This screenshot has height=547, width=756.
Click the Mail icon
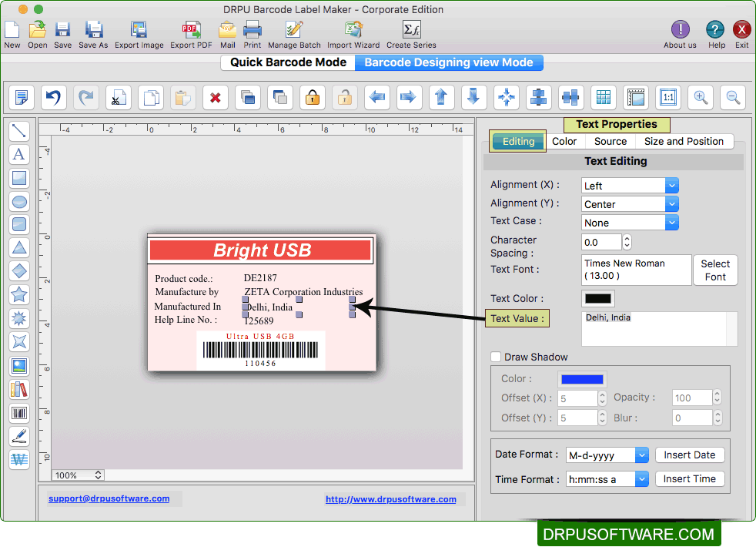228,30
